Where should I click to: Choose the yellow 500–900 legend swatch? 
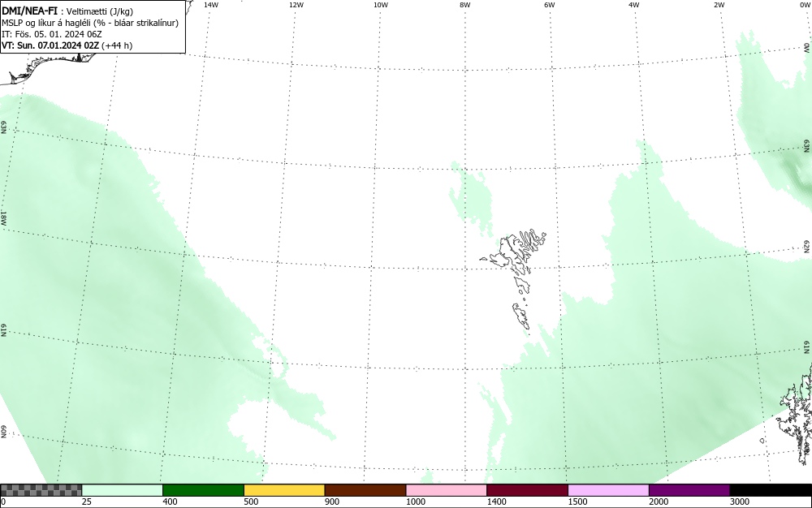[284, 490]
